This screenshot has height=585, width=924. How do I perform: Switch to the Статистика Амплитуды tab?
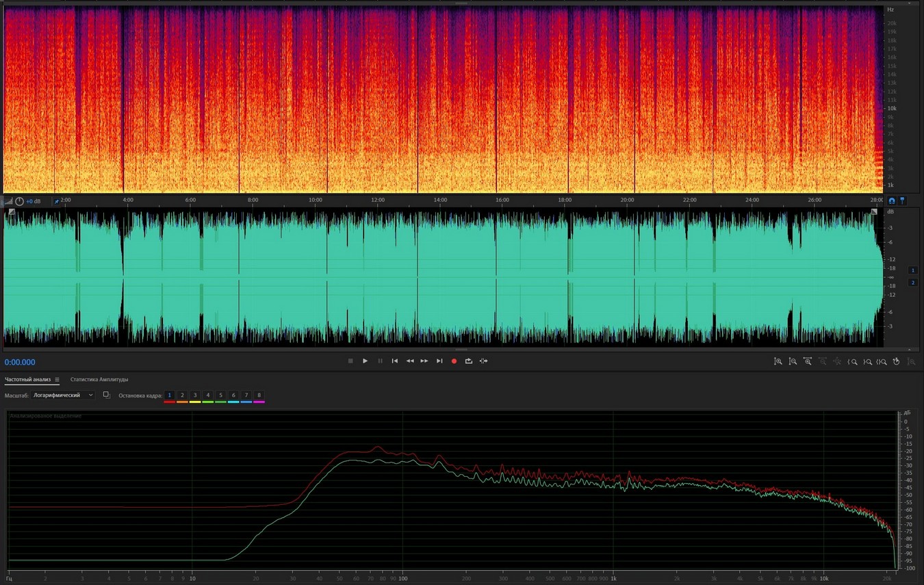point(99,380)
